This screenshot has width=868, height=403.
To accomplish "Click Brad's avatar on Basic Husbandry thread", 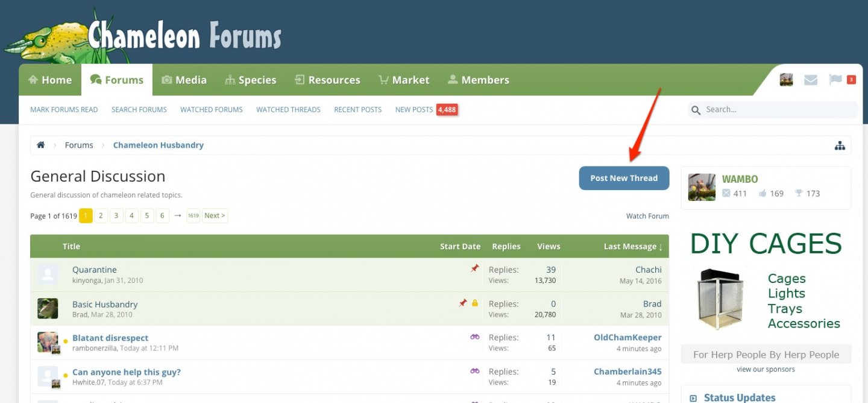I will pyautogui.click(x=48, y=308).
